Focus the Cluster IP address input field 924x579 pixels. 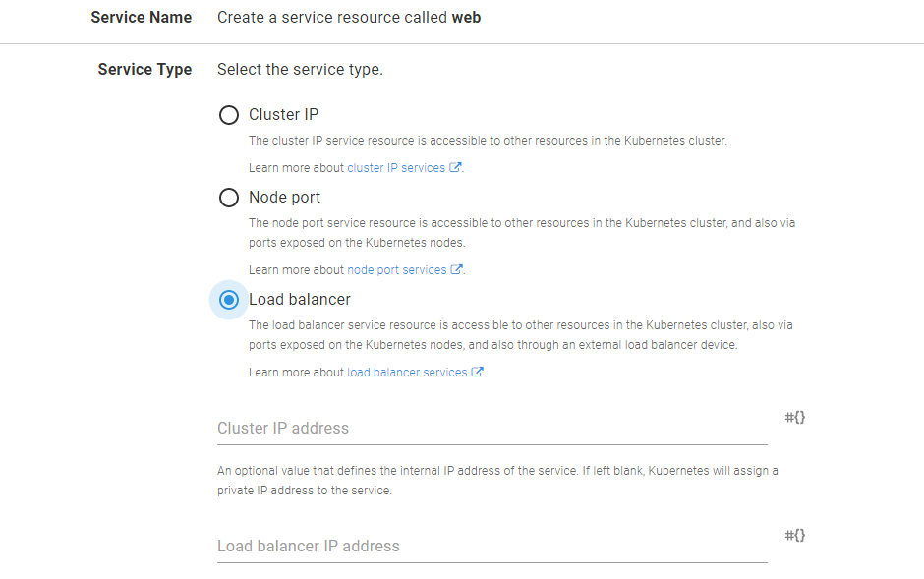[491, 429]
